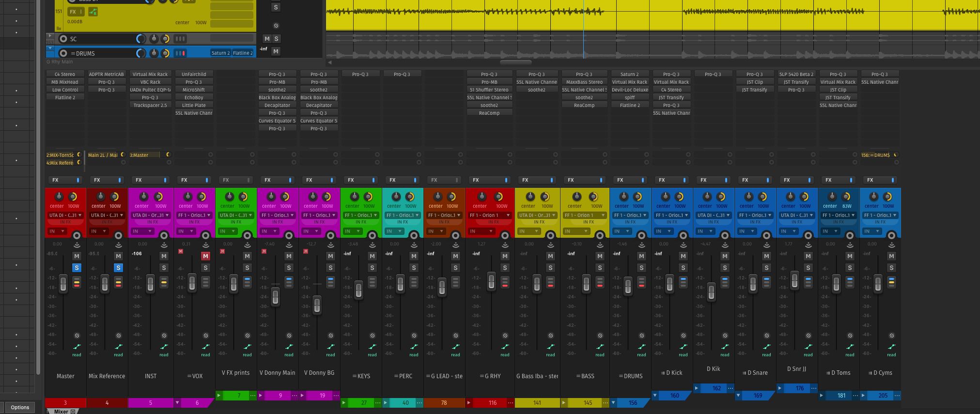This screenshot has height=414, width=980.
Task: Click the yellow audio waveform item
Action: click(653, 15)
